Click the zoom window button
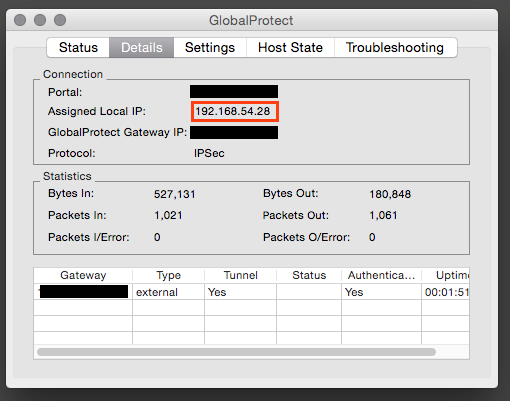The height and width of the screenshot is (401, 510). 60,20
